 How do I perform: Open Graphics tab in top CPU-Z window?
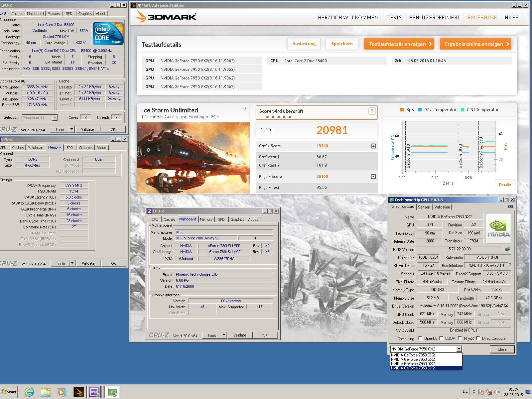click(x=85, y=14)
